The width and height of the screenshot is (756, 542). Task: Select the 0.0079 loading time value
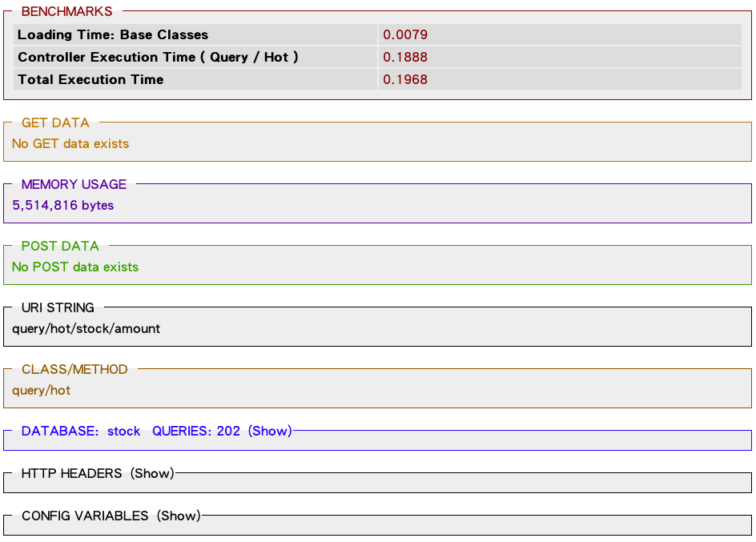(x=405, y=34)
